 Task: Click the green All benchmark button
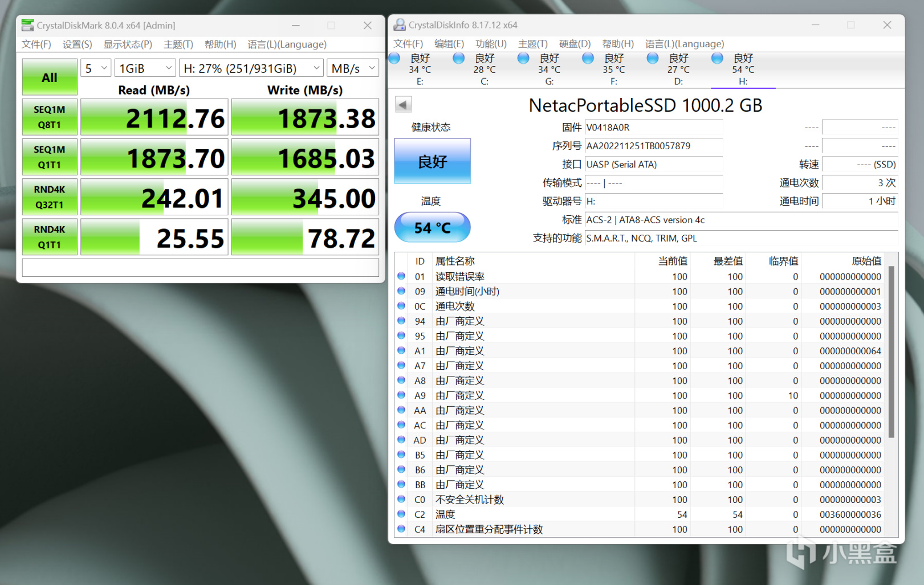[x=50, y=77]
